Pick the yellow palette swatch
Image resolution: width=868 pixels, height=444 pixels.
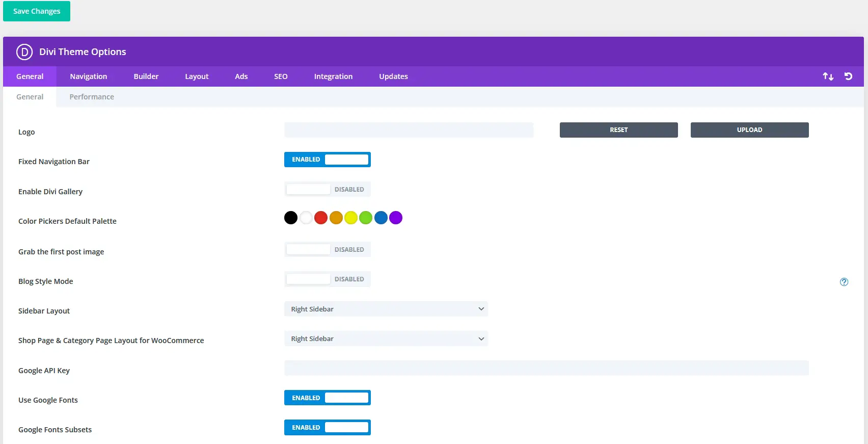pyautogui.click(x=351, y=218)
